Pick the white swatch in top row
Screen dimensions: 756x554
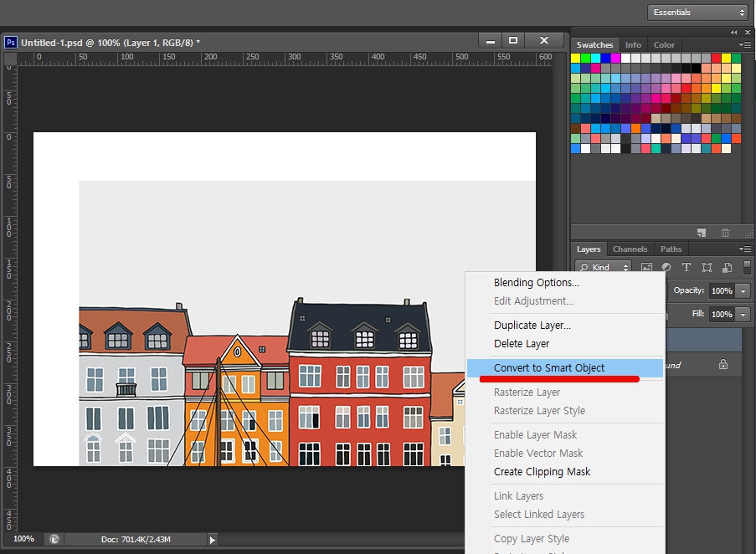point(626,59)
